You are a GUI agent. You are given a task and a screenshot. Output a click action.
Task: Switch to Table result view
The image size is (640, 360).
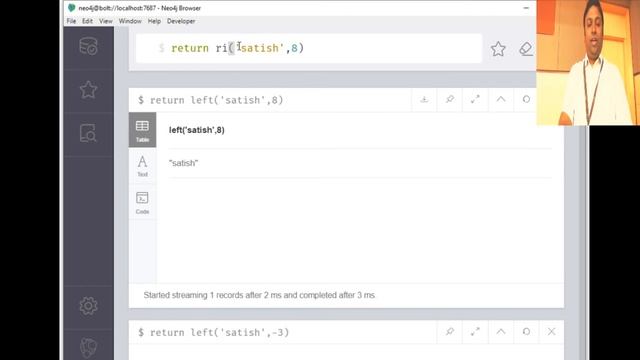[x=142, y=130]
